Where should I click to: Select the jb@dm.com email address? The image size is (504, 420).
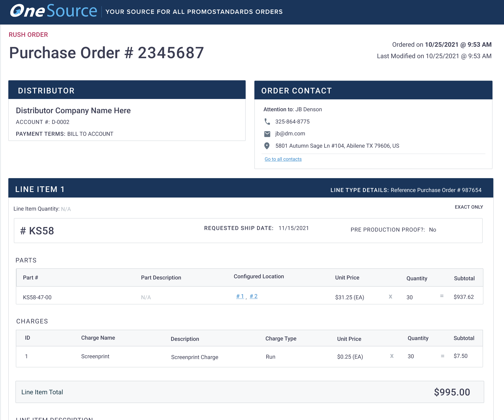290,134
